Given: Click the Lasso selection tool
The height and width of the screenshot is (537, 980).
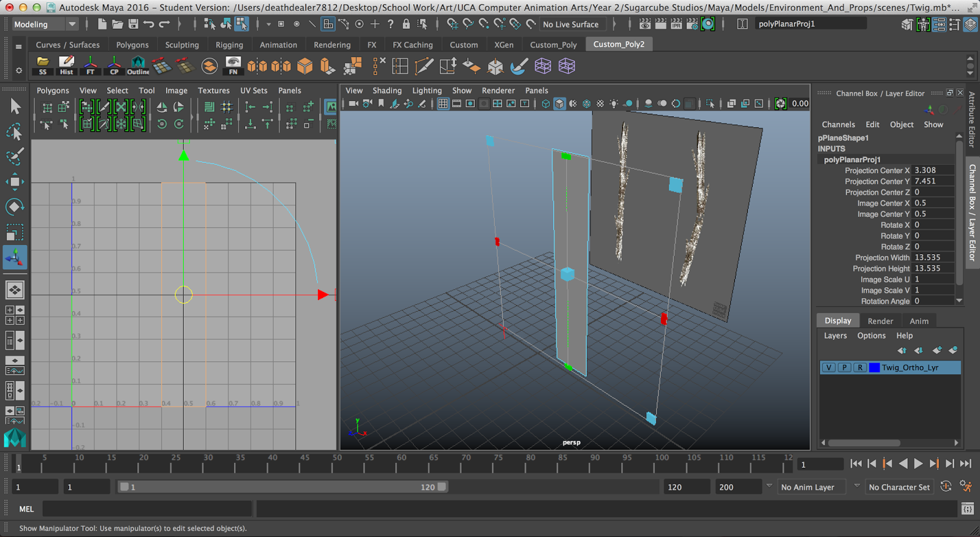Looking at the screenshot, I should coord(15,132).
